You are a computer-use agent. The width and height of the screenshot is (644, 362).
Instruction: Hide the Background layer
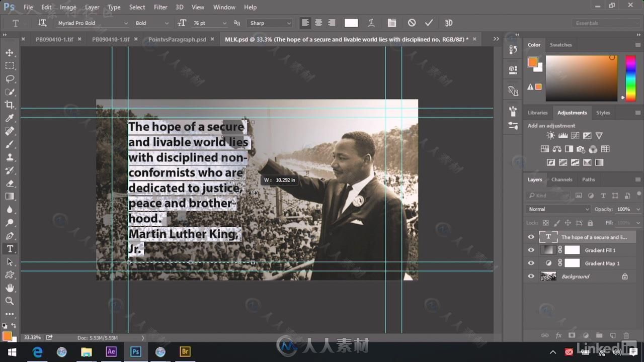coord(531,277)
